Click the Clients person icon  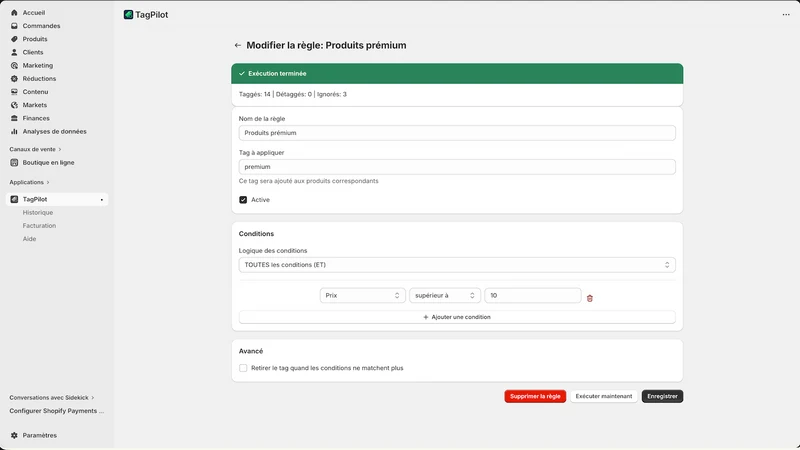[14, 53]
